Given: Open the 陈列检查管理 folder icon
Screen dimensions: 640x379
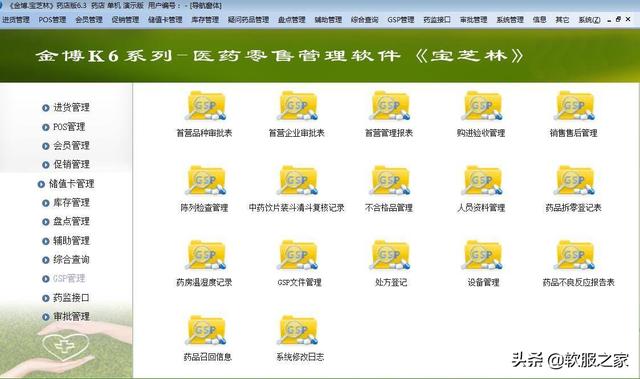Looking at the screenshot, I should pyautogui.click(x=205, y=181).
